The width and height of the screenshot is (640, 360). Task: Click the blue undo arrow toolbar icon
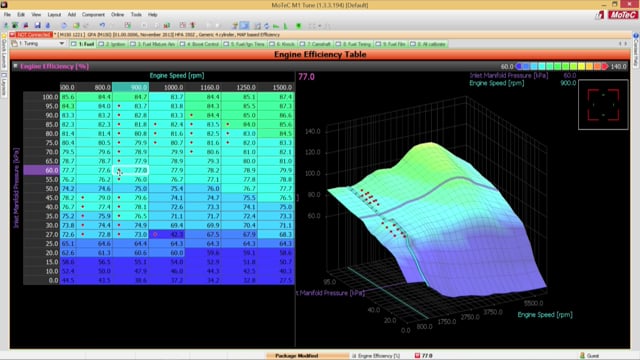[102, 25]
